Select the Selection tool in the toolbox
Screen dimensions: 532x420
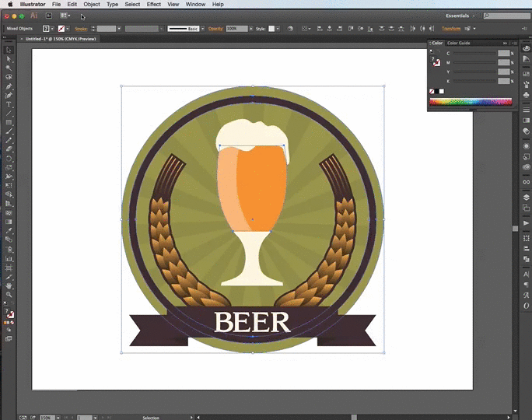click(x=9, y=50)
